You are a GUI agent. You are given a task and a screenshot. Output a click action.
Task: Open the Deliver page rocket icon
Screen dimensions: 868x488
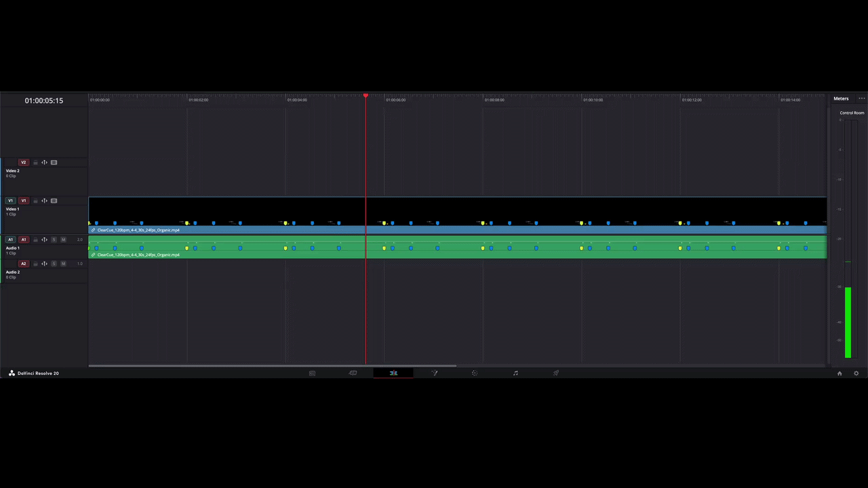[x=556, y=373]
